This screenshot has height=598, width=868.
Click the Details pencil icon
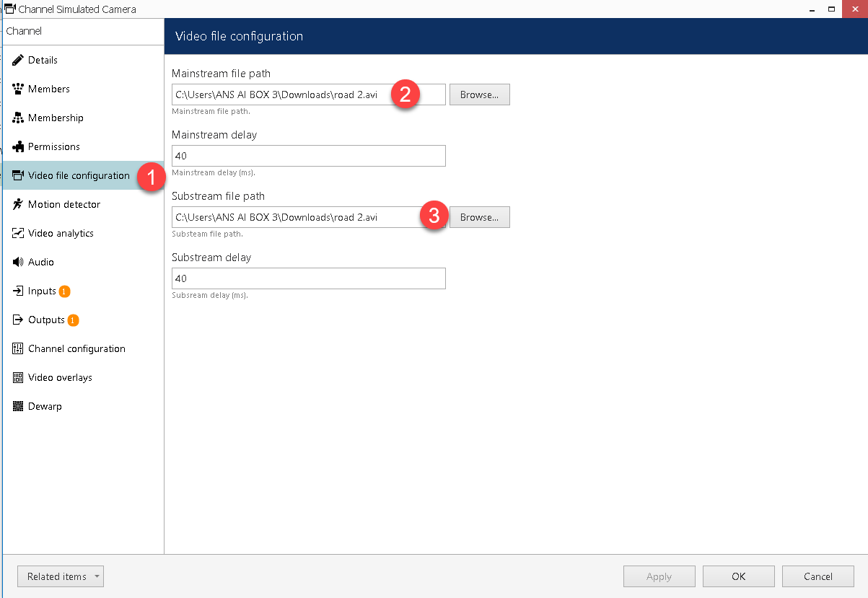(x=18, y=60)
